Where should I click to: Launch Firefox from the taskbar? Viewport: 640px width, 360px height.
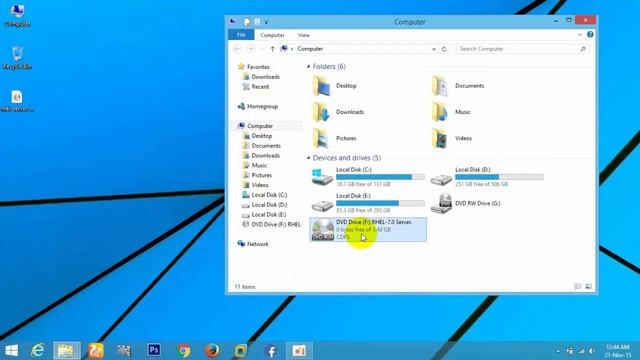[x=212, y=351]
